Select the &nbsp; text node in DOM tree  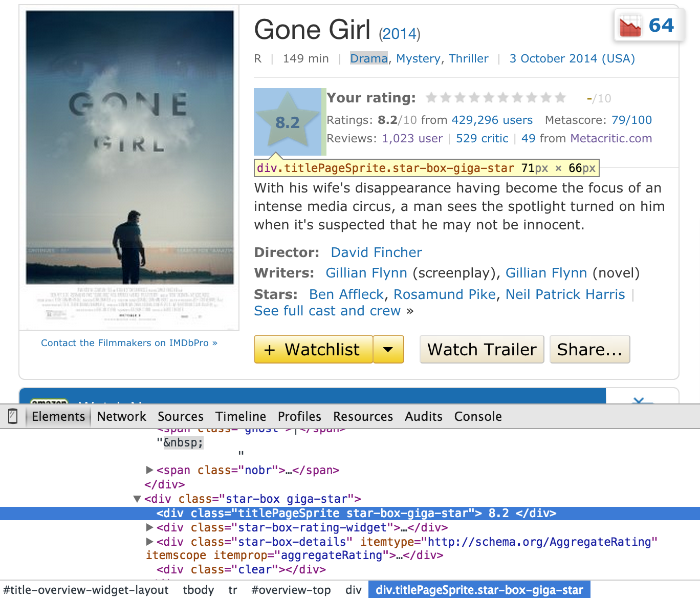tap(183, 442)
